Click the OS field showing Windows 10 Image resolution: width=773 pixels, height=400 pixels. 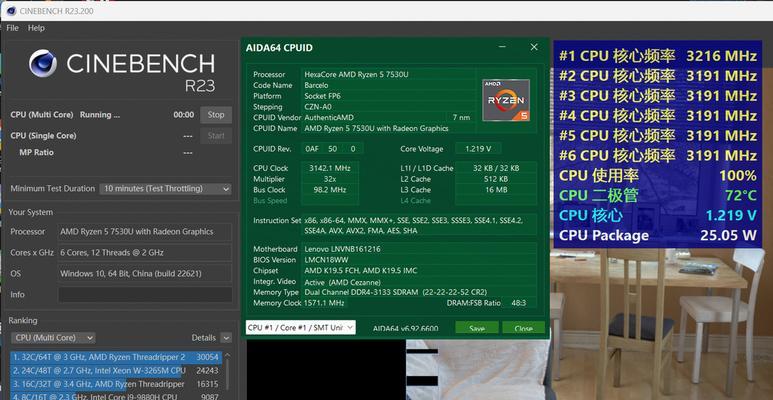pyautogui.click(x=144, y=273)
